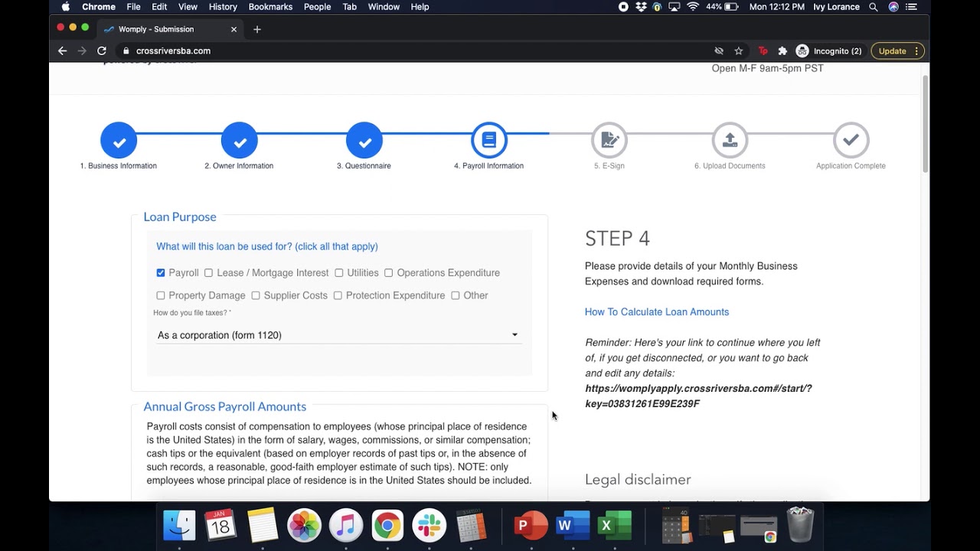
Task: Open the People menu
Action: 317,7
